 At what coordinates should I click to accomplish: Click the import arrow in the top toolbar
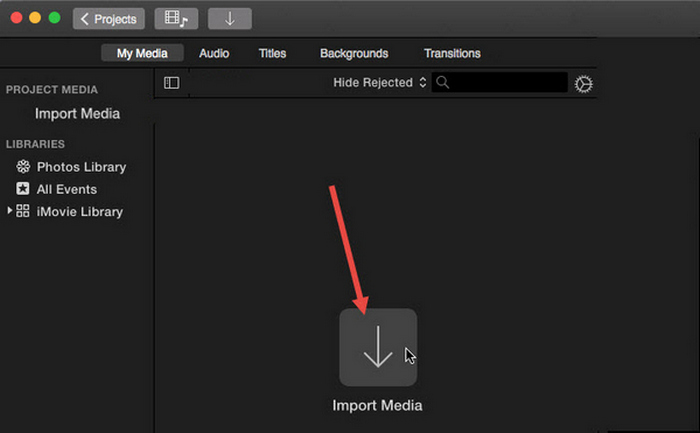pyautogui.click(x=229, y=19)
